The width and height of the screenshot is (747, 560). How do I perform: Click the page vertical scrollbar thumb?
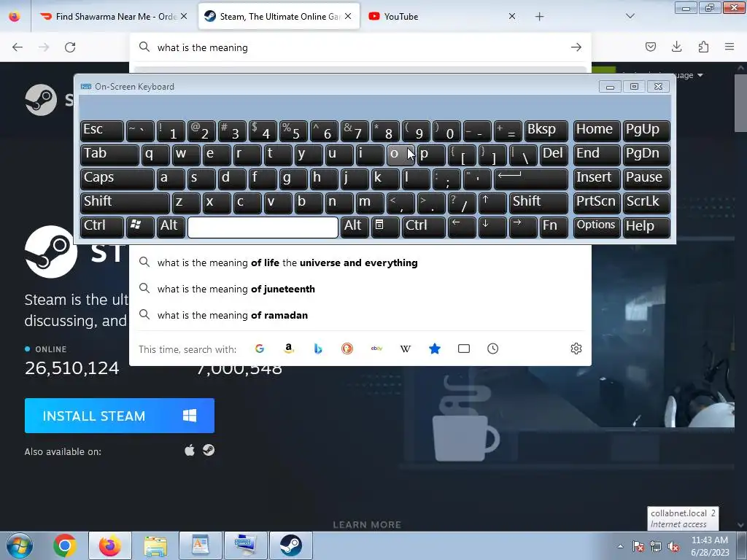(x=741, y=101)
